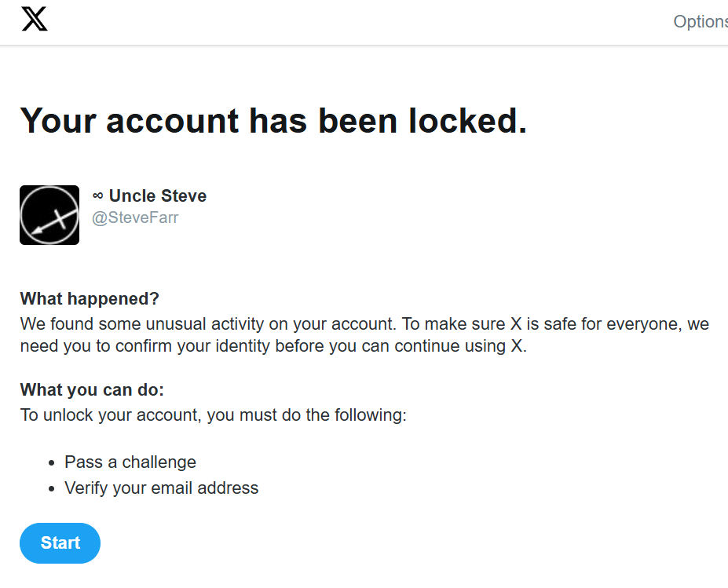Select the Uncle Steve display name
728x588 pixels.
click(x=158, y=195)
